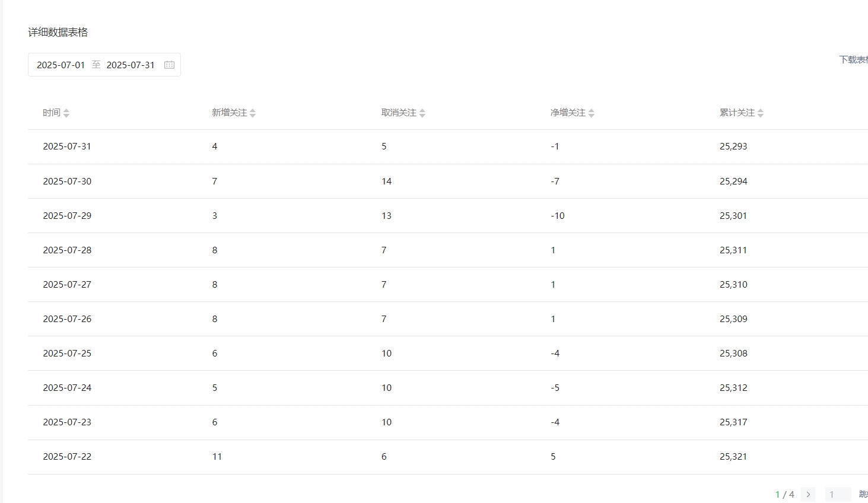Sort table by 时间 column arrows
The width and height of the screenshot is (868, 503).
point(66,113)
